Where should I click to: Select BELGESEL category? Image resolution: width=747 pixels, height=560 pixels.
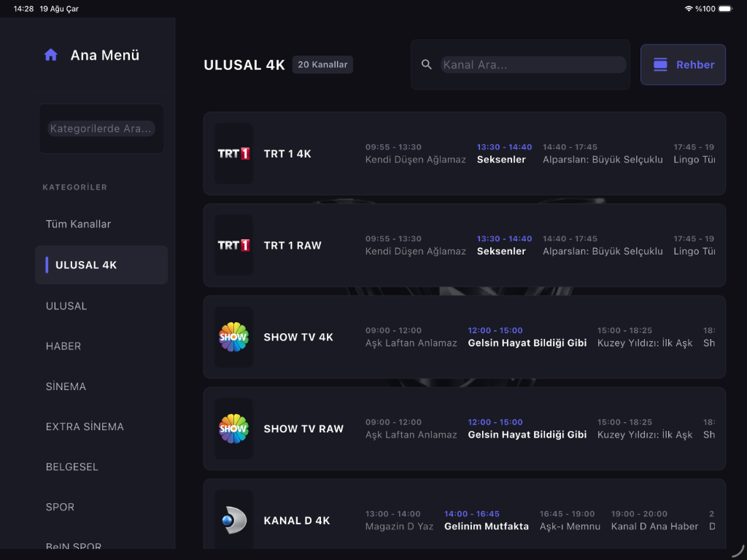click(x=72, y=467)
